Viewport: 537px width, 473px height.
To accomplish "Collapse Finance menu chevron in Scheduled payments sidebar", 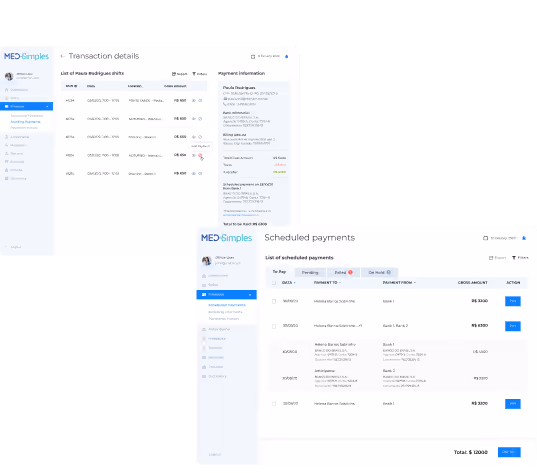I will click(x=250, y=295).
